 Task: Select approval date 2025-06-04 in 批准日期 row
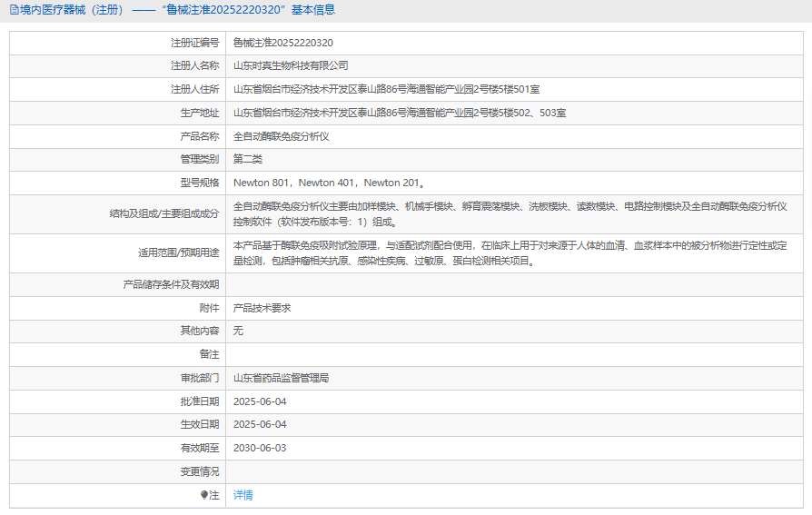(x=260, y=401)
